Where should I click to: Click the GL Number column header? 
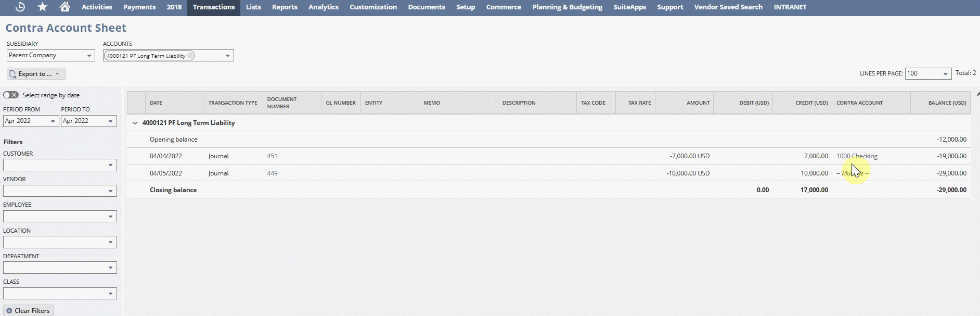[x=341, y=103]
